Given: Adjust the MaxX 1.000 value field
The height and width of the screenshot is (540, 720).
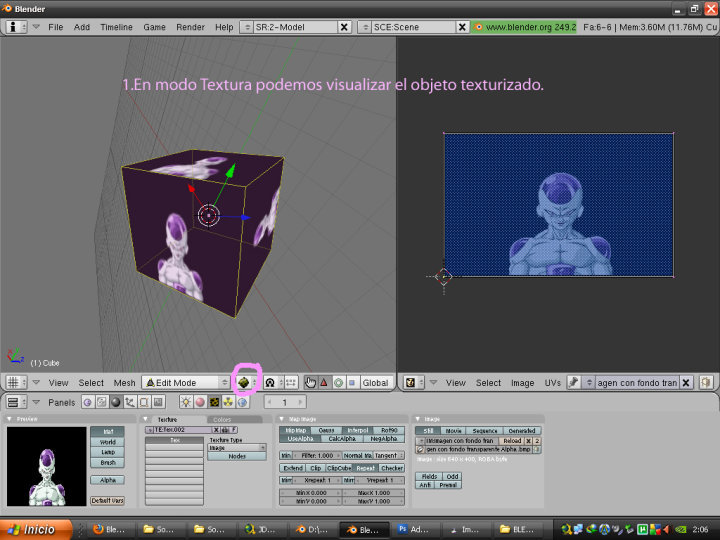Looking at the screenshot, I should (374, 493).
